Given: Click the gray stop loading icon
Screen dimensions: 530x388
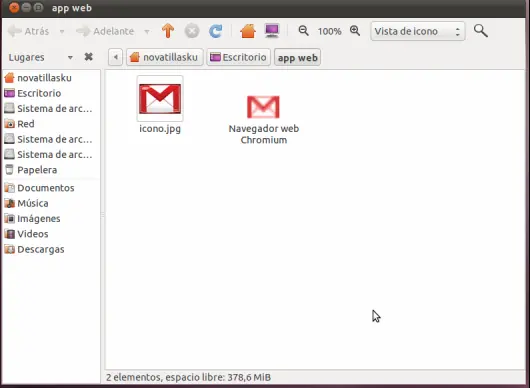Looking at the screenshot, I should click(x=192, y=31).
